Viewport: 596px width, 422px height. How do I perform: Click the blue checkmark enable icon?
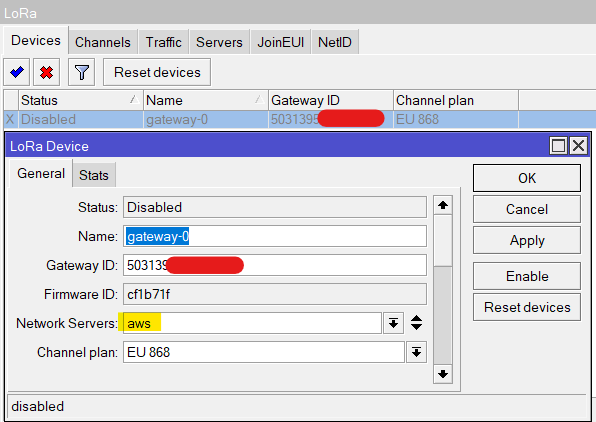tap(17, 72)
